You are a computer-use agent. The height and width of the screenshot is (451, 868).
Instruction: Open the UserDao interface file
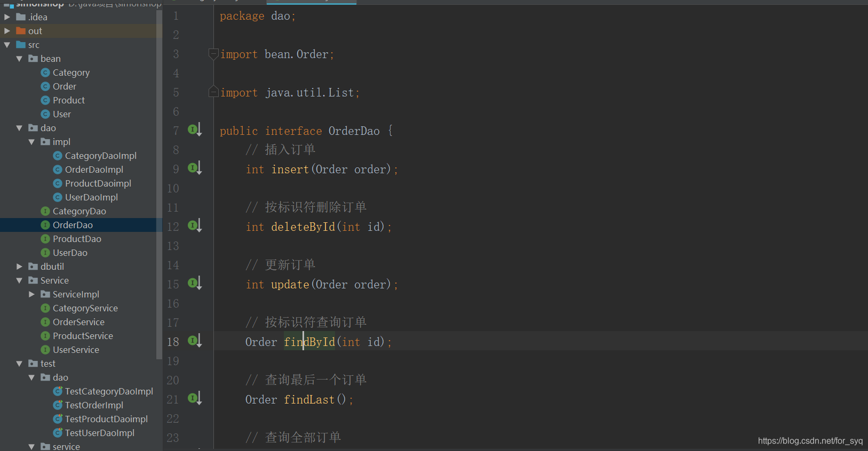pos(70,253)
